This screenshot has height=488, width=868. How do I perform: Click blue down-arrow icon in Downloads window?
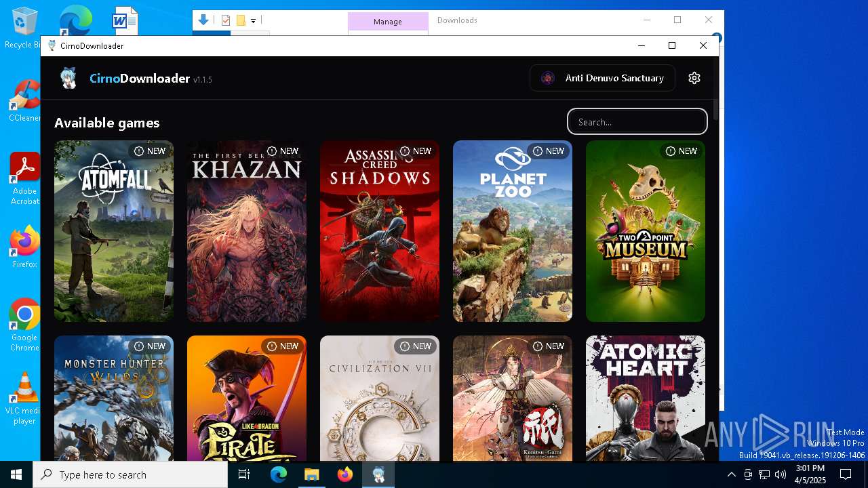pos(203,20)
